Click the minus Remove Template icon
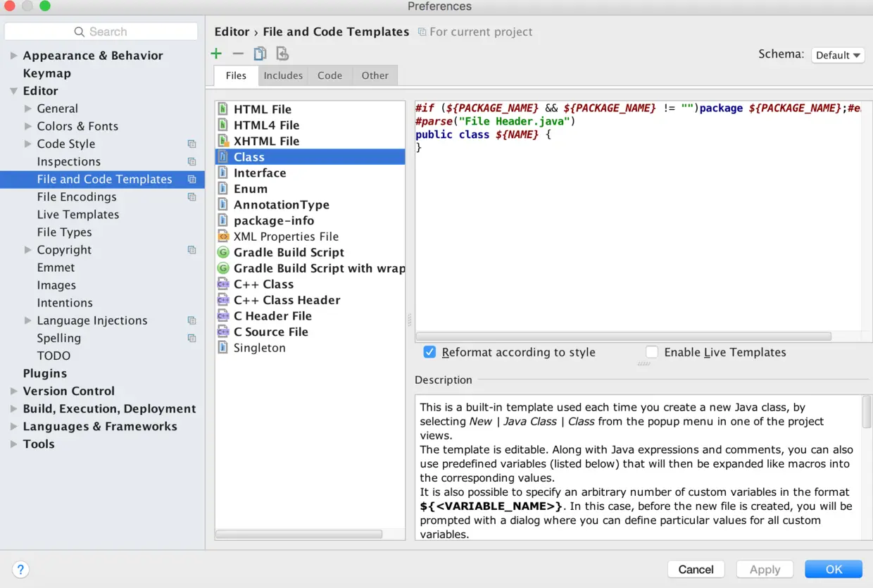The image size is (873, 588). 238,54
